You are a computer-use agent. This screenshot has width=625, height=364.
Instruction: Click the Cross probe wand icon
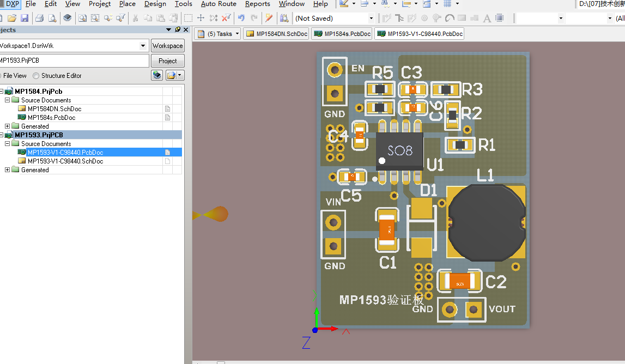[x=269, y=18]
